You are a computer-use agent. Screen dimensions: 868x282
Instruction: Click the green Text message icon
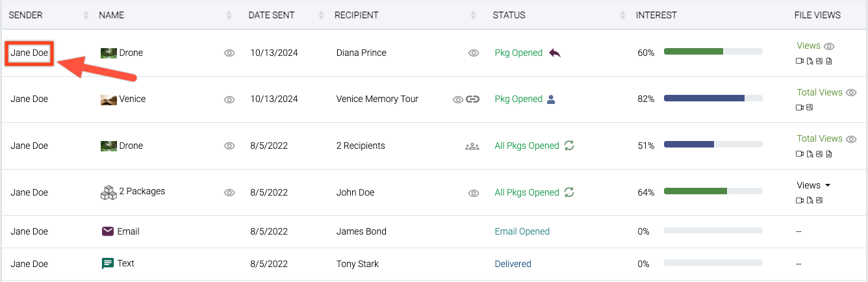coord(108,264)
